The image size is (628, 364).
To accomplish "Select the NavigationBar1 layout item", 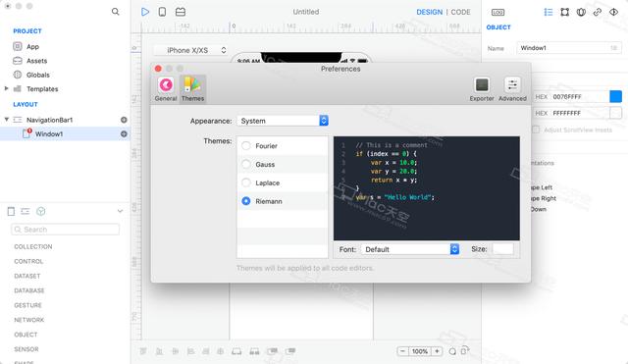I will [49, 120].
